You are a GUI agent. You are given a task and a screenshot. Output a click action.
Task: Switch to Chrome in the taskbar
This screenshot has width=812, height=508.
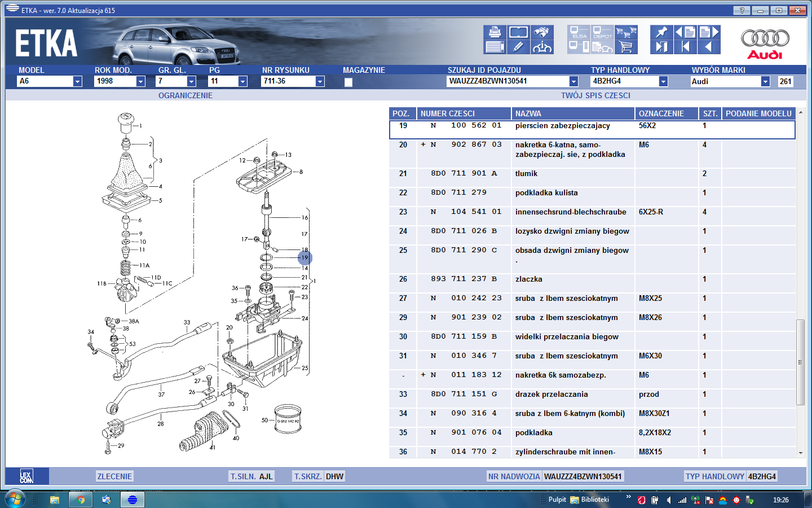tap(81, 500)
